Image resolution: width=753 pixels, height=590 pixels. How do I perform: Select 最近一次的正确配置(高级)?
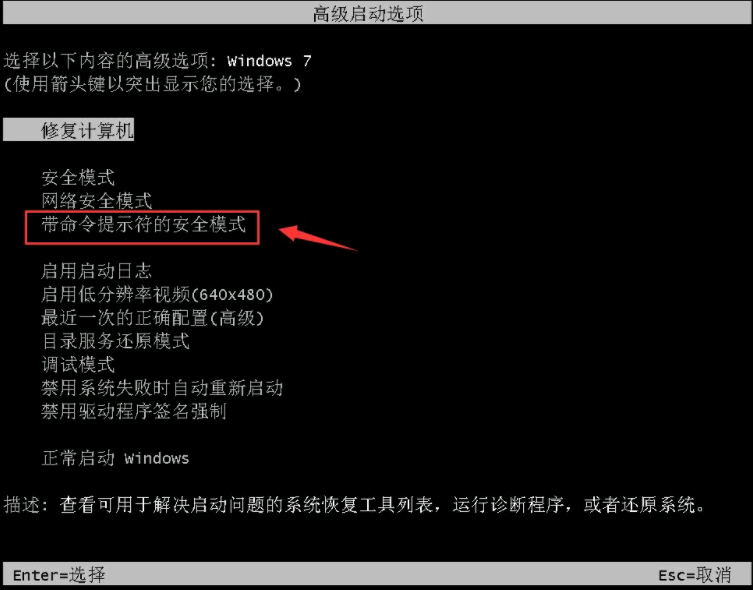[153, 318]
